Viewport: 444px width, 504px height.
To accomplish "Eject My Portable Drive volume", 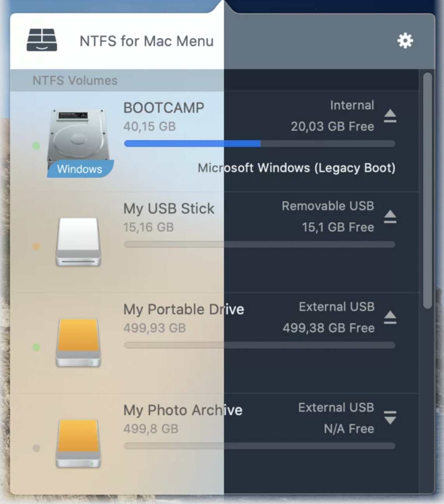I will pos(390,317).
